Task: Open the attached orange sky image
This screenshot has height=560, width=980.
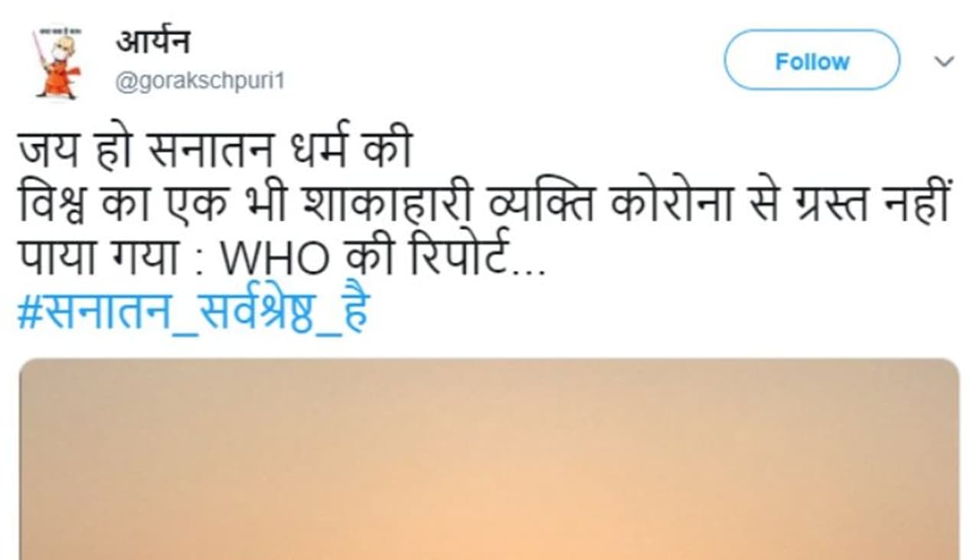Action: (489, 459)
